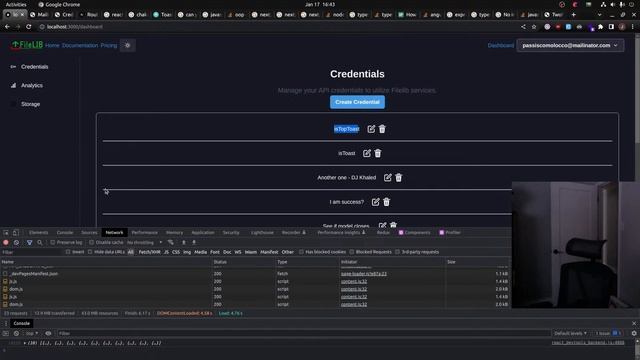Create a console live expression (eye icon)
Screen dimensions: 640x360
click(x=48, y=333)
